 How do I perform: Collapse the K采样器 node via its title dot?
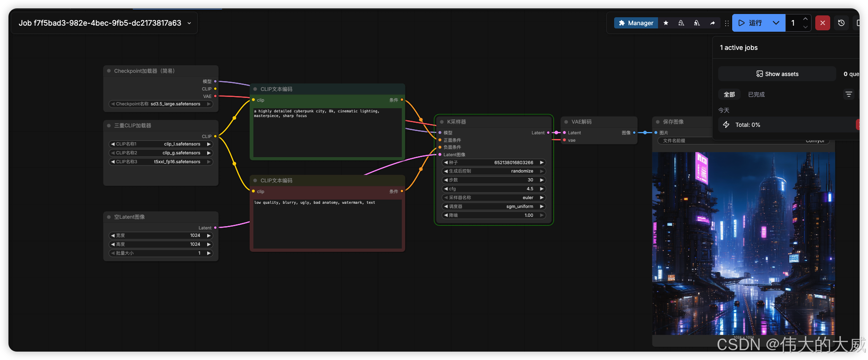[441, 122]
